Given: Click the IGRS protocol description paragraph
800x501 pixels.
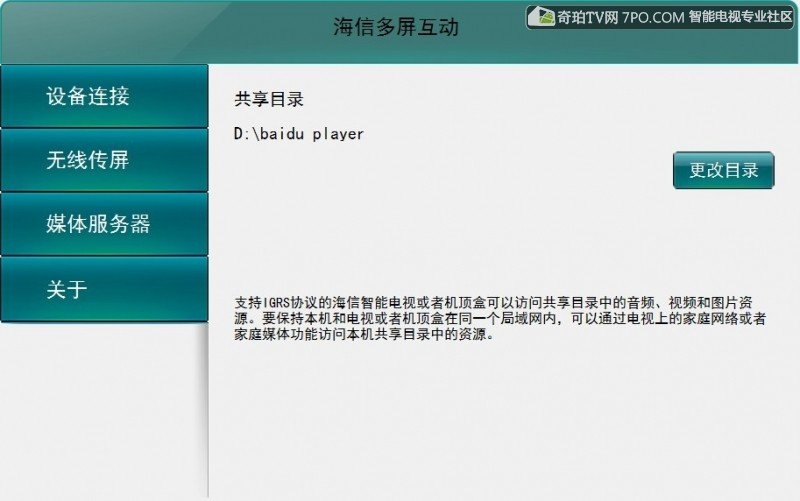Looking at the screenshot, I should coord(500,318).
